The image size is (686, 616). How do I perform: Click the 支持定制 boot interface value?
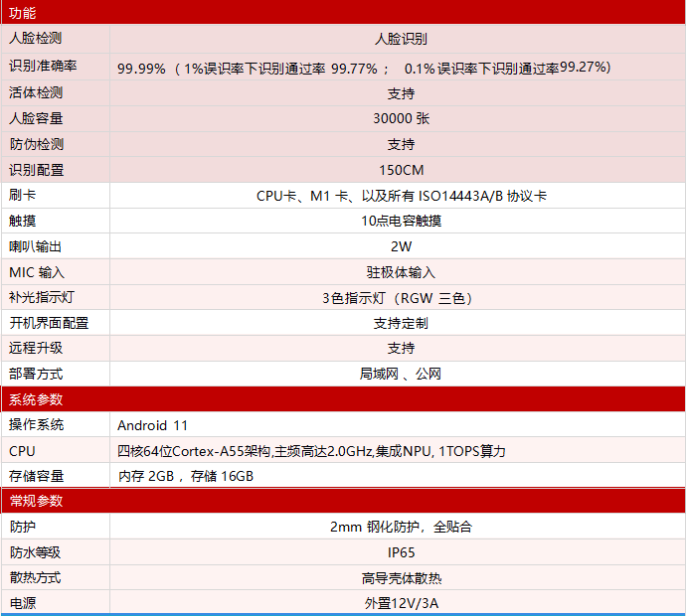click(401, 323)
